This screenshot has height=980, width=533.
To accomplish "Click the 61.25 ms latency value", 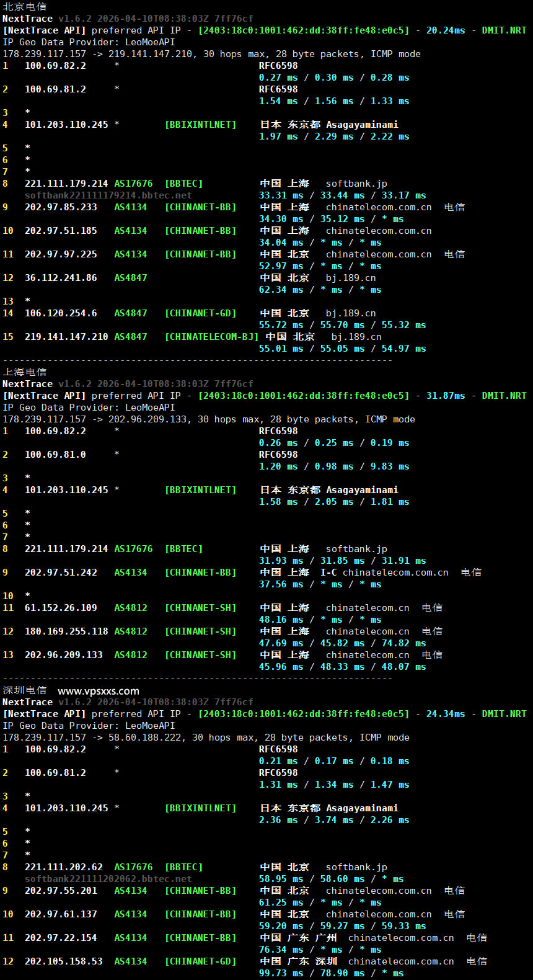I will click(x=281, y=902).
